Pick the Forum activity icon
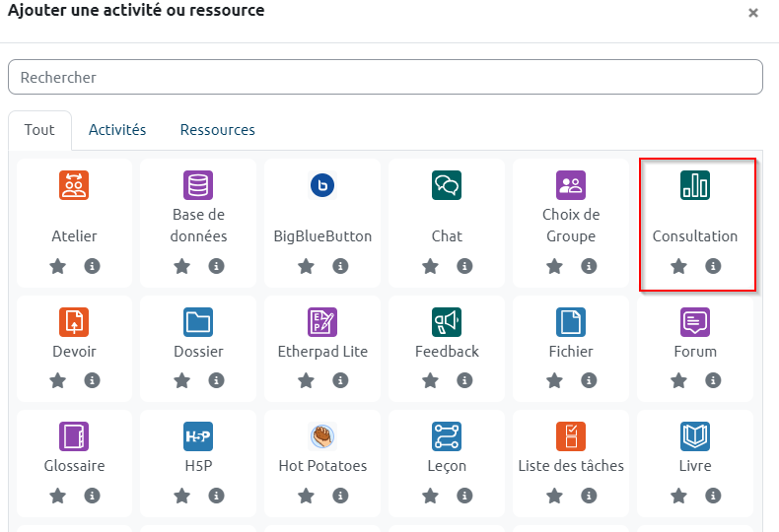Image resolution: width=779 pixels, height=532 pixels. point(695,322)
